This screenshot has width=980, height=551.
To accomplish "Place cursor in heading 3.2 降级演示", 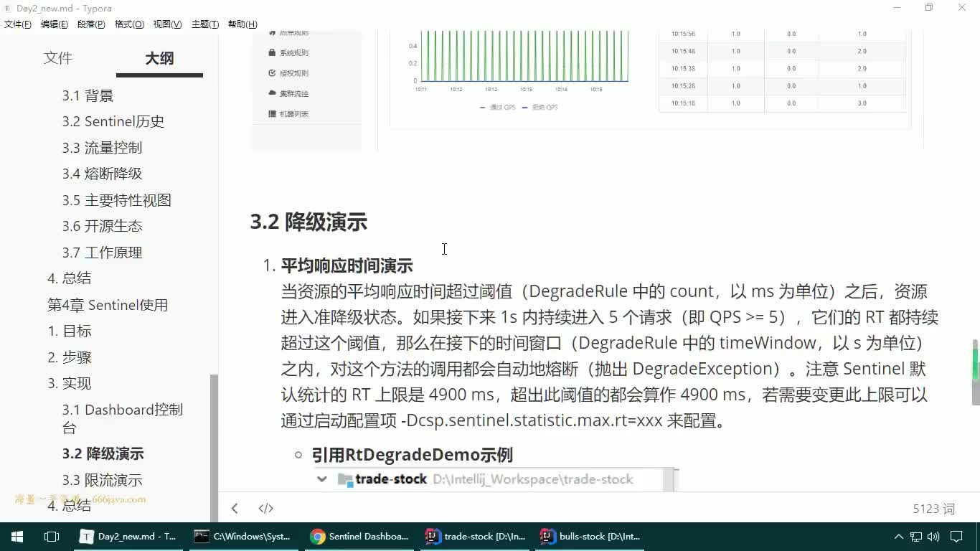I will pyautogui.click(x=308, y=222).
